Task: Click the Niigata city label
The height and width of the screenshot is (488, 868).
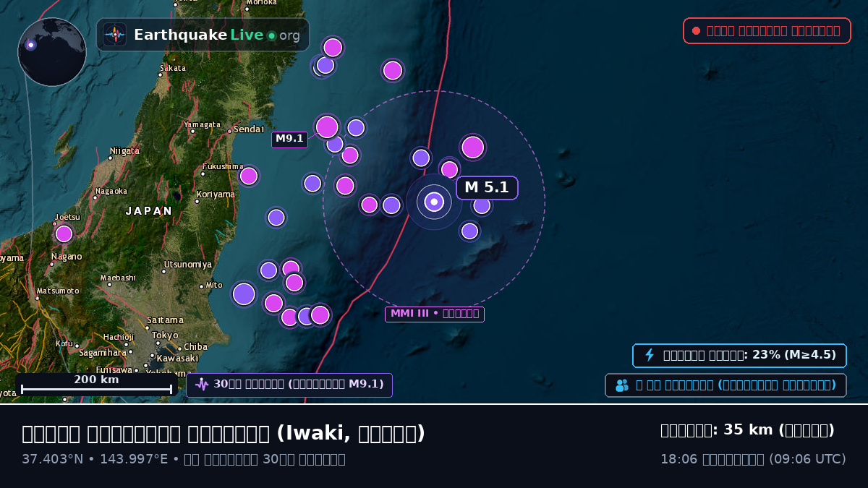Action: pos(125,150)
